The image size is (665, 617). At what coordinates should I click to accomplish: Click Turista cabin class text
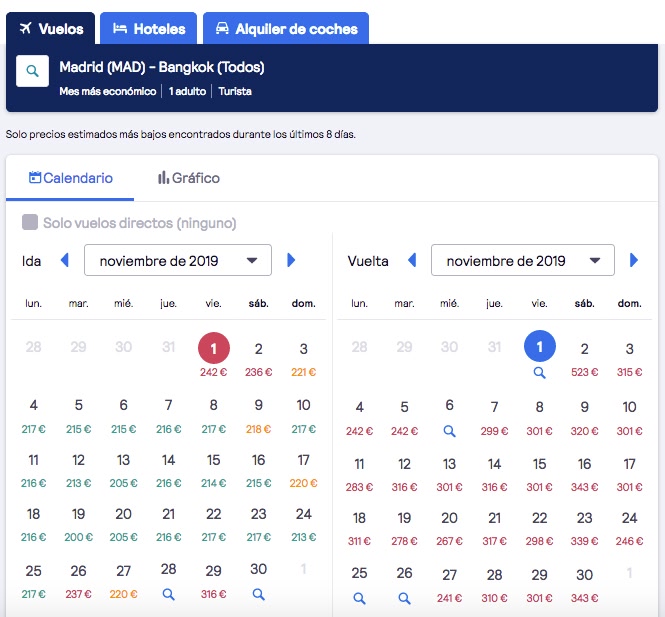coord(235,91)
